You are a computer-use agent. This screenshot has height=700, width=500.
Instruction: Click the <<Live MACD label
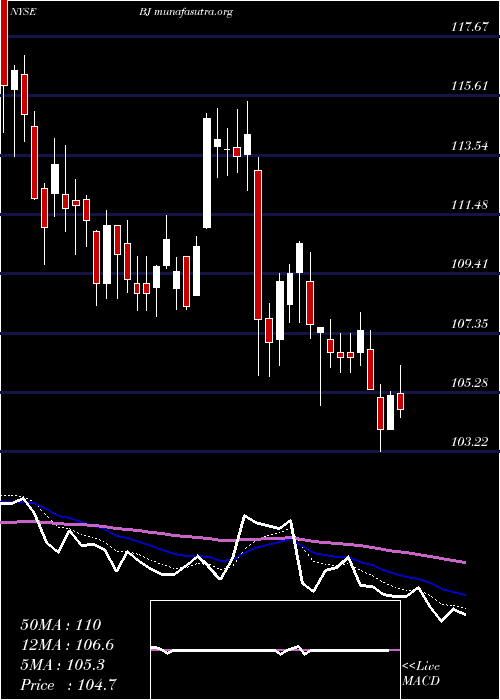421,674
